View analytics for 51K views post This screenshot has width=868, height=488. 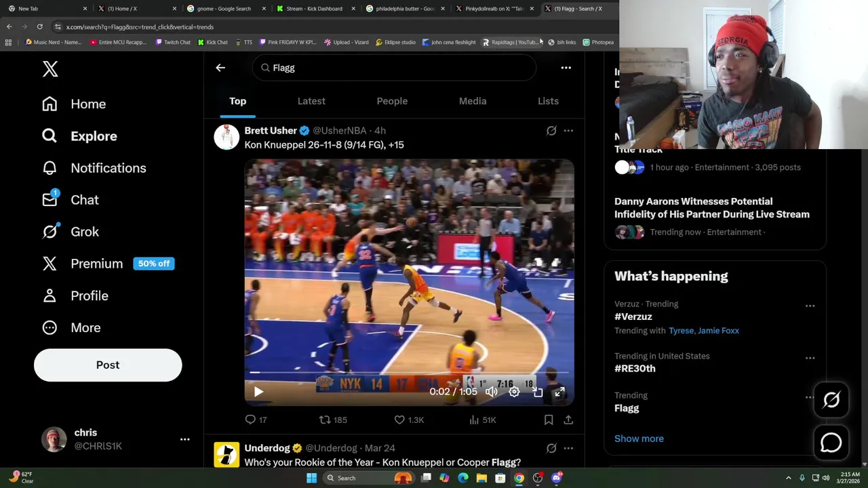[483, 420]
